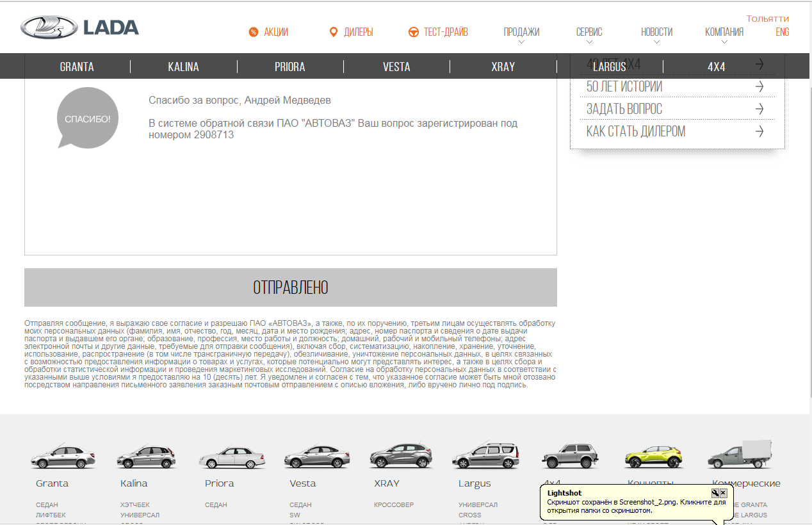Select PRIORA in the model bar
This screenshot has height=525, width=812.
click(x=290, y=67)
